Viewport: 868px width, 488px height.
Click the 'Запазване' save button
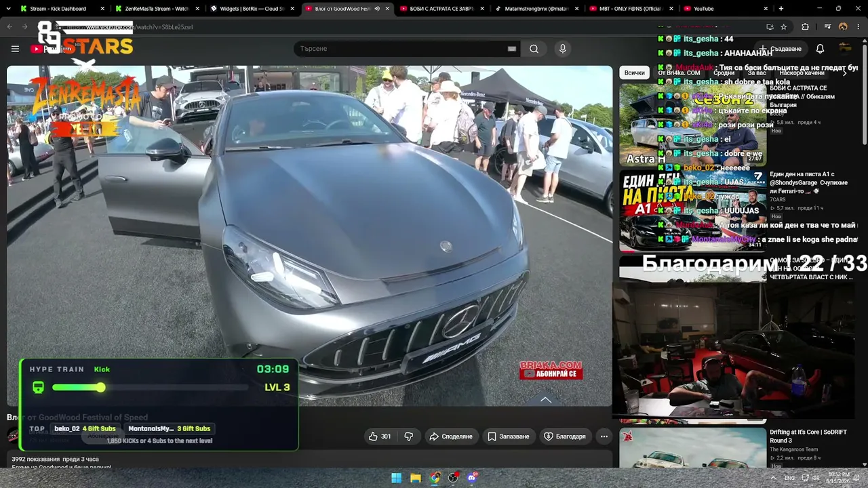509,436
